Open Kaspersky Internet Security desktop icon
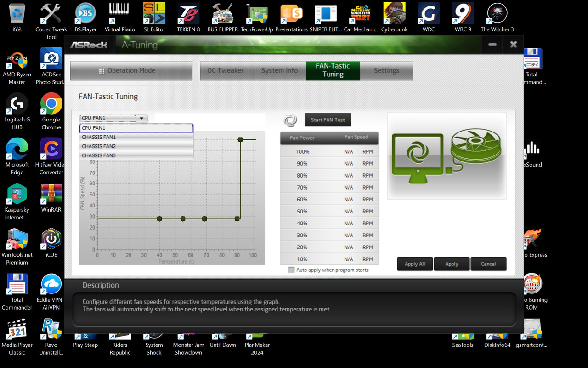The height and width of the screenshot is (368, 588). tap(17, 202)
